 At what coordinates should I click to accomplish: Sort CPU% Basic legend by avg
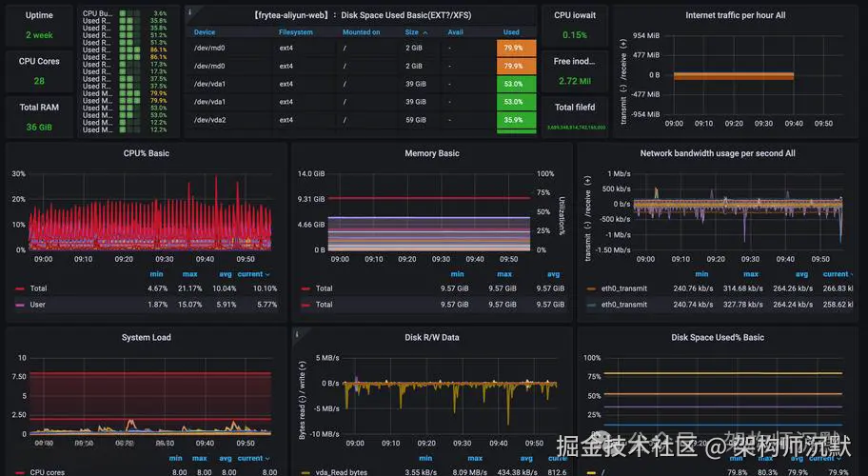[226, 274]
